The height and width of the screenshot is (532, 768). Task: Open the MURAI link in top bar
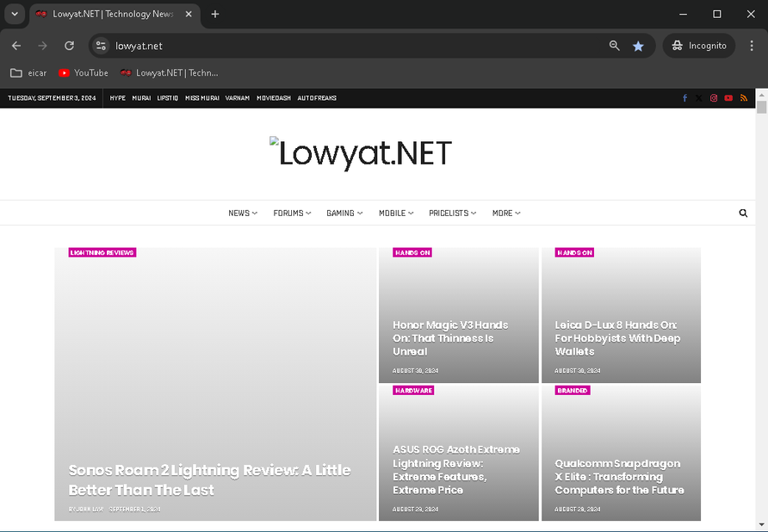click(141, 98)
